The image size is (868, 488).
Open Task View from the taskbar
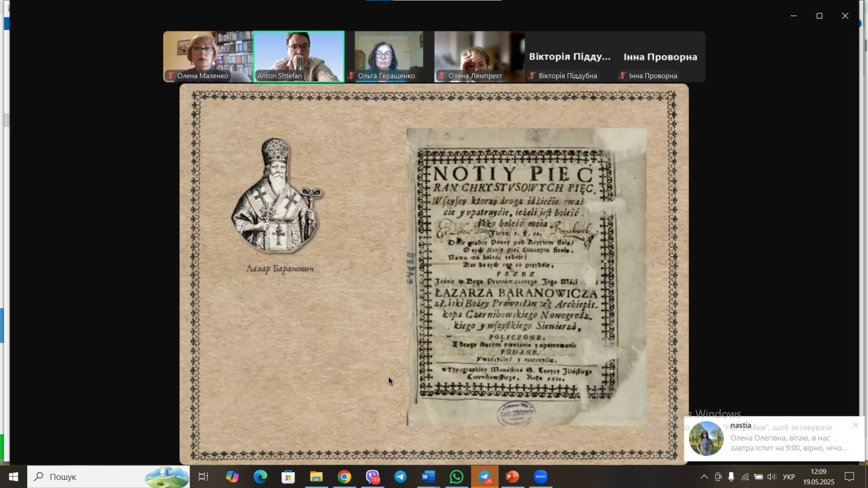tap(203, 477)
